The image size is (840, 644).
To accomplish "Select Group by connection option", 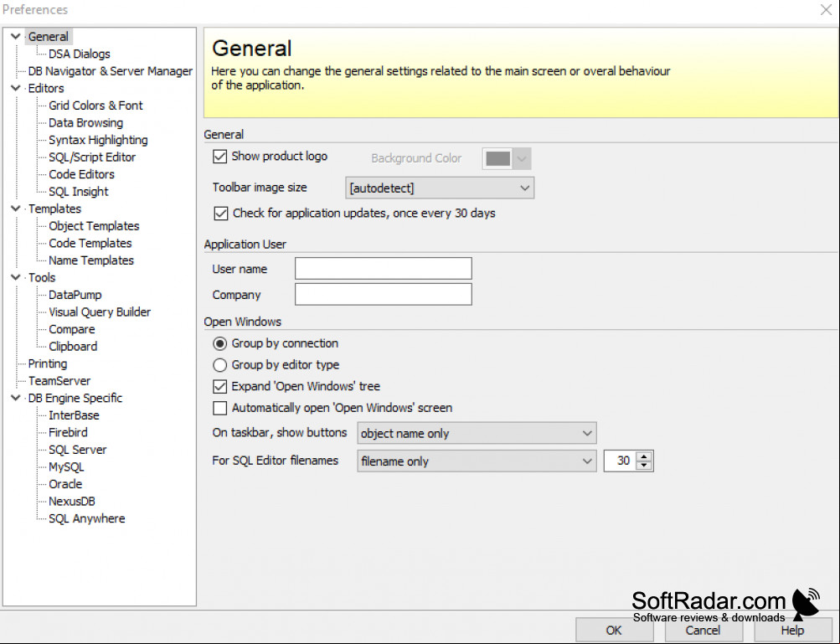I will [x=219, y=343].
